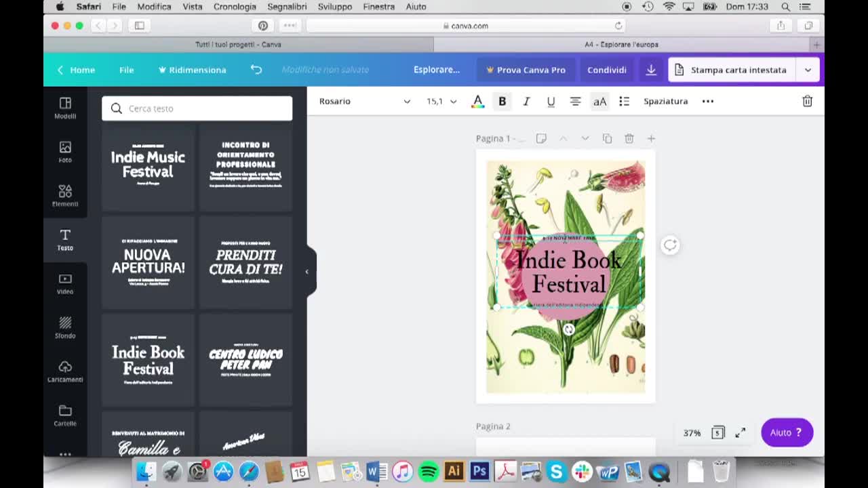Move page down chevron
Viewport: 868px width, 488px height.
click(585, 138)
